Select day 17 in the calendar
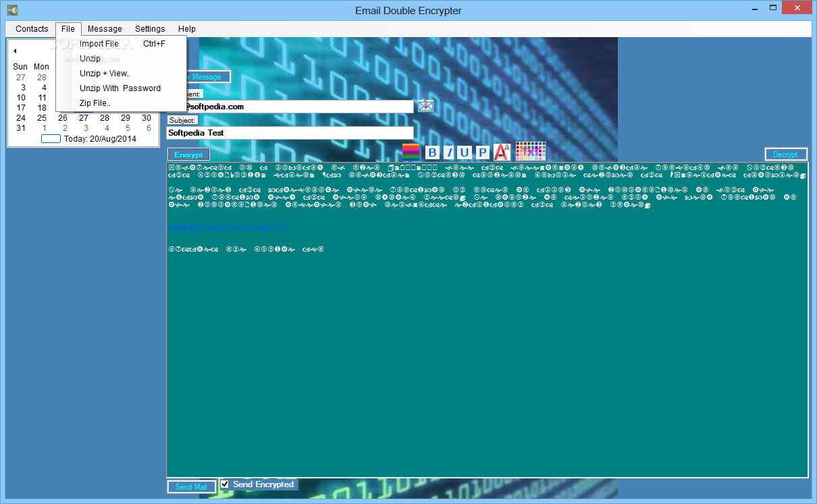This screenshot has height=504, width=817. (21, 108)
